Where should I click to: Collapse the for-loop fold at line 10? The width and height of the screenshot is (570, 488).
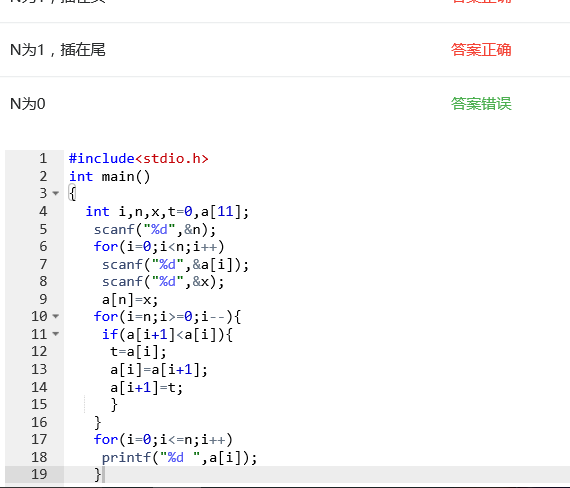click(56, 316)
